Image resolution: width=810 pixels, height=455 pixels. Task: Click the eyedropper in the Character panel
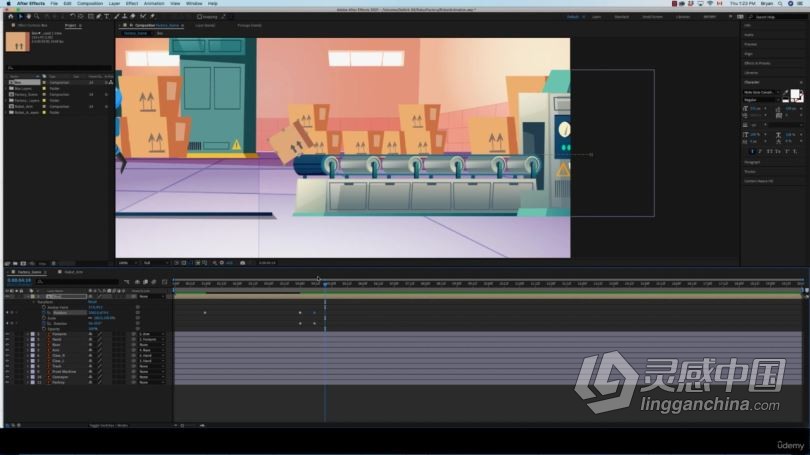point(786,92)
